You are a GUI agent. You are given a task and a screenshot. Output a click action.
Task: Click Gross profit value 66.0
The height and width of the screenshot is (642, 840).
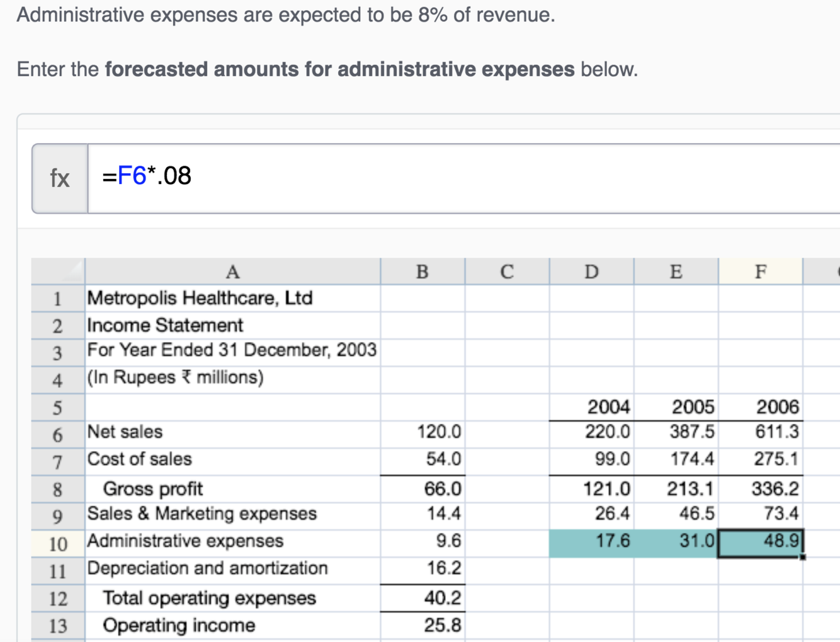point(423,489)
